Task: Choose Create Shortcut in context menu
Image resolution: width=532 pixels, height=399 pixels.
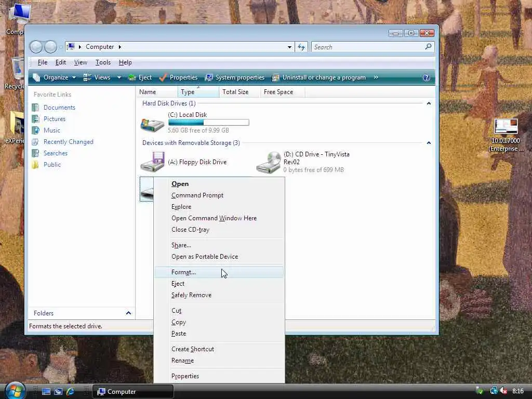Action: coord(219,349)
